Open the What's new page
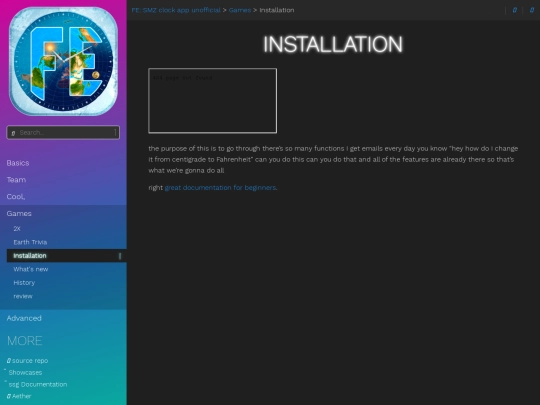 31,269
